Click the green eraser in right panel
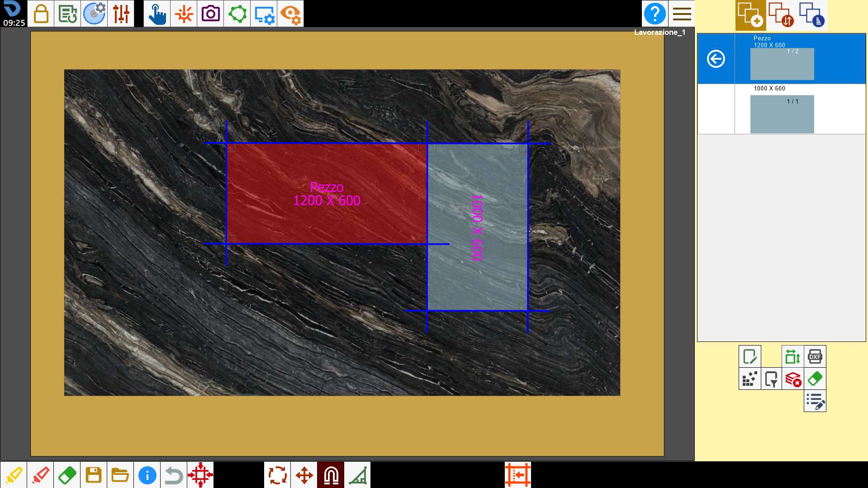The width and height of the screenshot is (868, 488). (815, 379)
